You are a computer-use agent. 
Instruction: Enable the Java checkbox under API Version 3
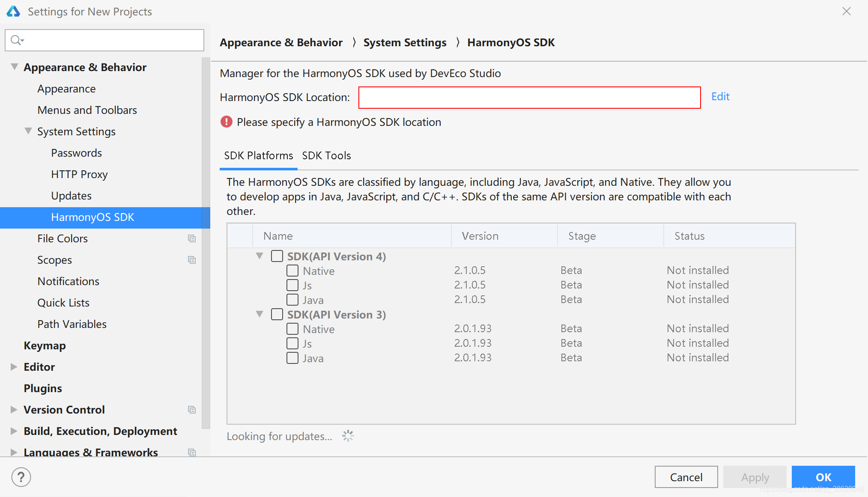click(x=292, y=358)
